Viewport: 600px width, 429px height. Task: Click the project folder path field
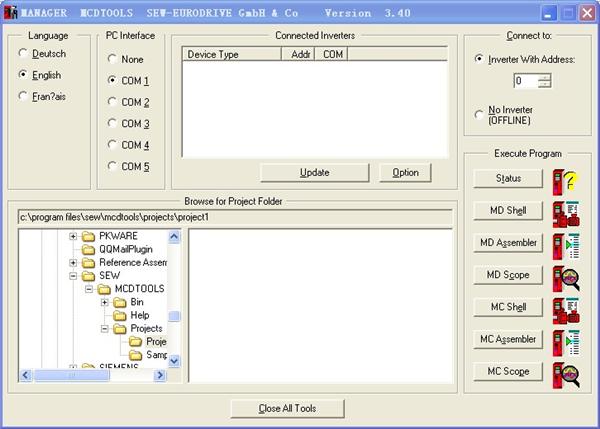(x=235, y=217)
